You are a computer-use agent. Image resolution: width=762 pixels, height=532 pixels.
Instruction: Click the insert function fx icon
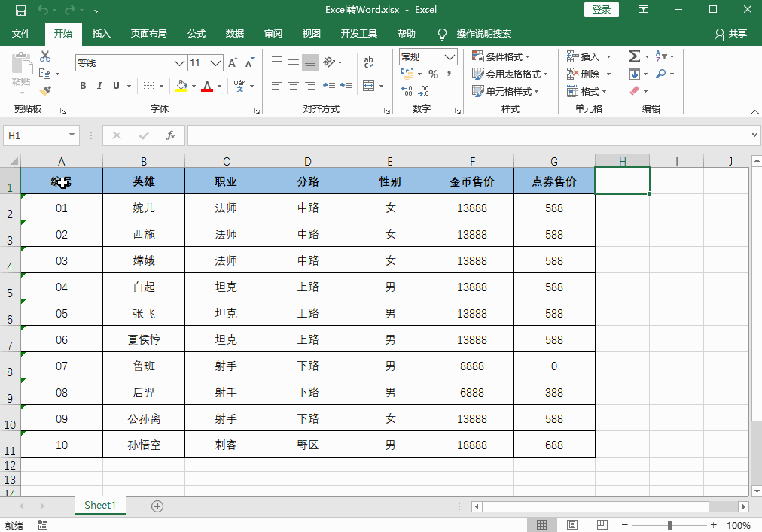(171, 135)
